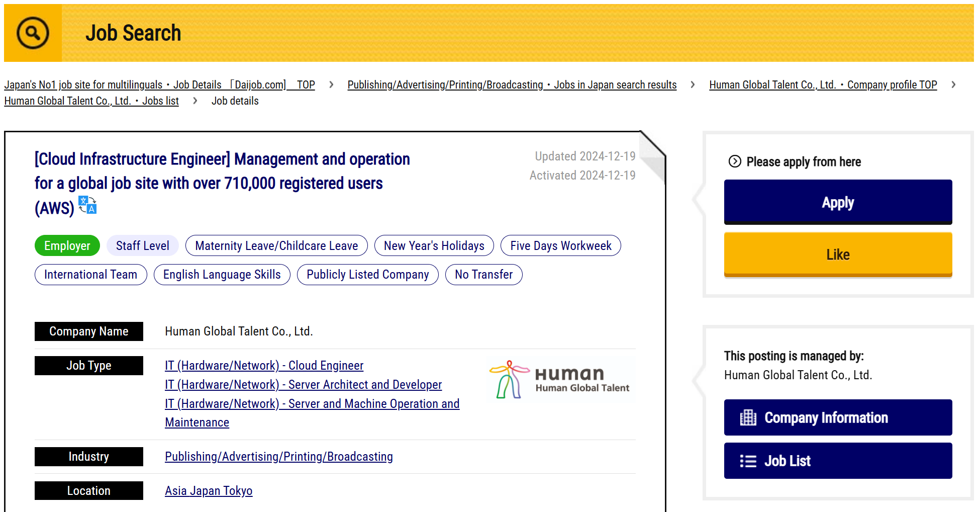Open the Job List button label
The image size is (980, 512).
(x=787, y=461)
